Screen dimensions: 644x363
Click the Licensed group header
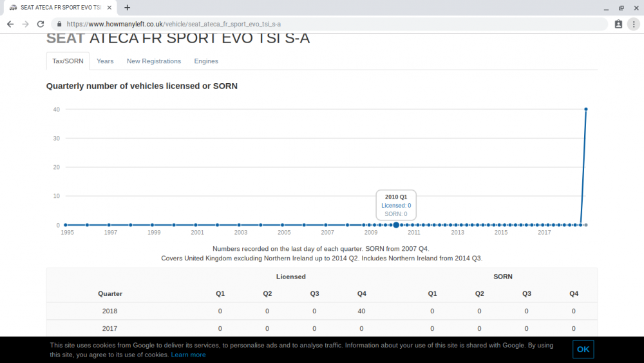291,277
